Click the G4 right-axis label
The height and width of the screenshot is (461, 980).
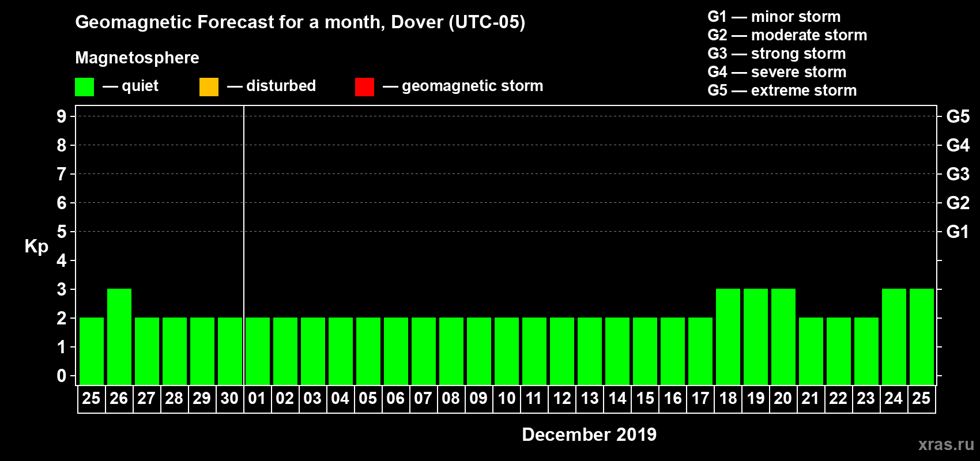958,145
